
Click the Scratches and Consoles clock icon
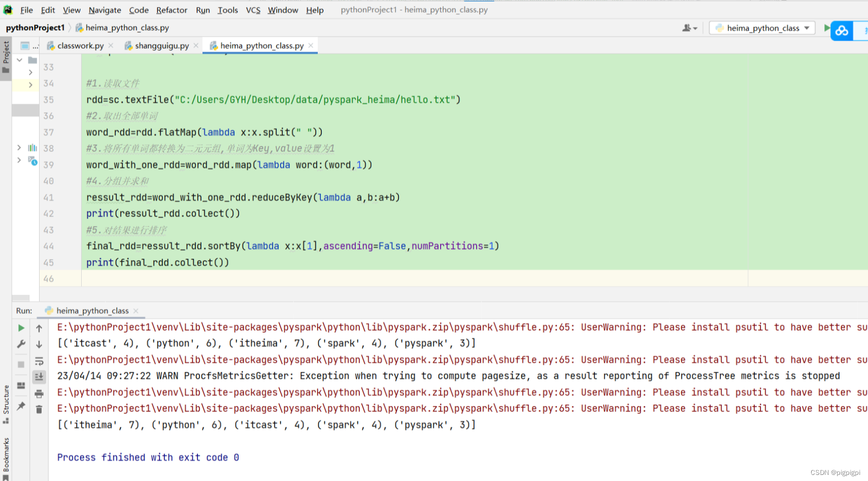32,161
